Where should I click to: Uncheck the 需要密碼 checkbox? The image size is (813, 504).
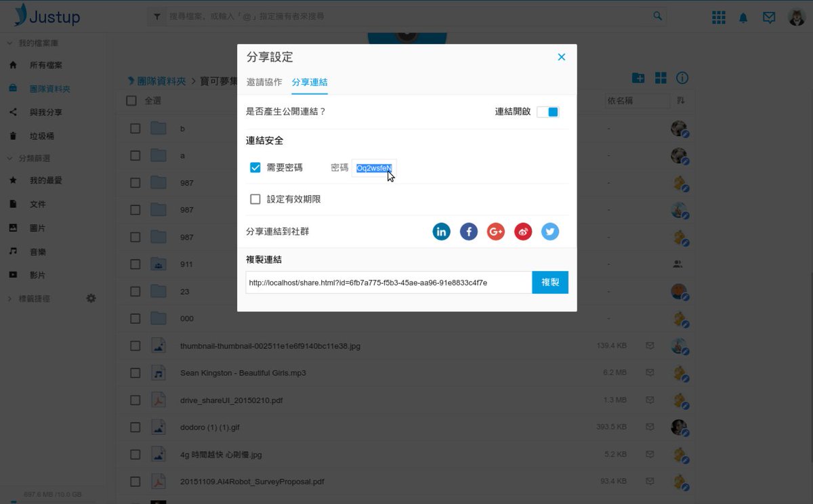(x=255, y=167)
